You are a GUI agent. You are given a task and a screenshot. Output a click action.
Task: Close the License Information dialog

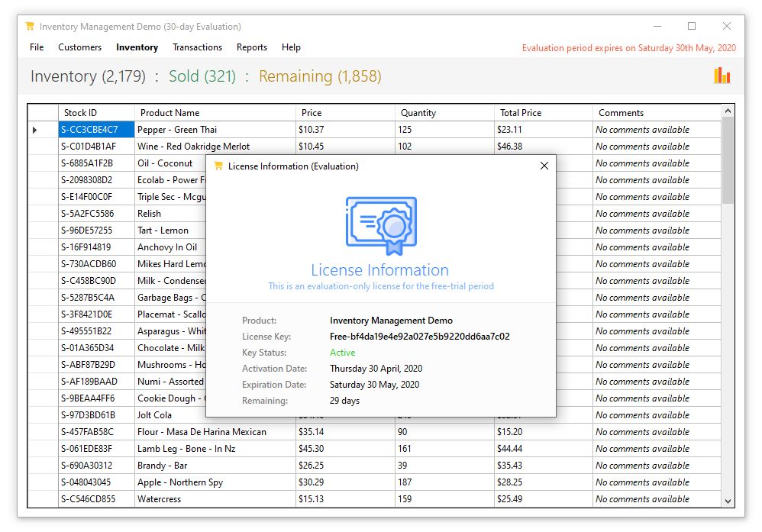coord(544,166)
